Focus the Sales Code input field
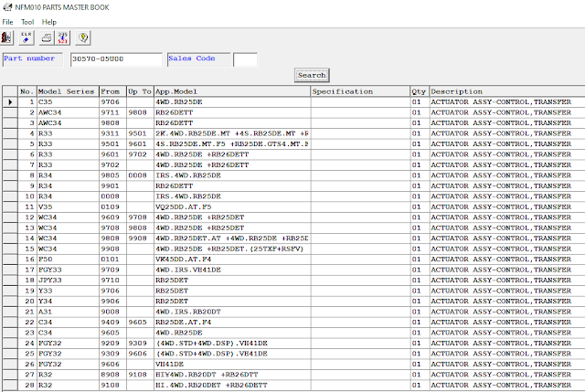Screen dimensions: 585x392 (245, 59)
